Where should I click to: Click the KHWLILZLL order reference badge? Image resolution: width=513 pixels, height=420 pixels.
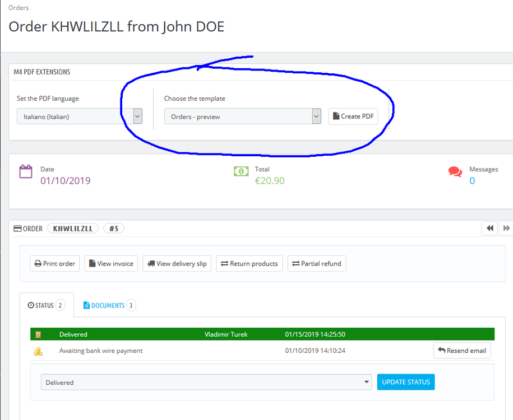coord(73,228)
